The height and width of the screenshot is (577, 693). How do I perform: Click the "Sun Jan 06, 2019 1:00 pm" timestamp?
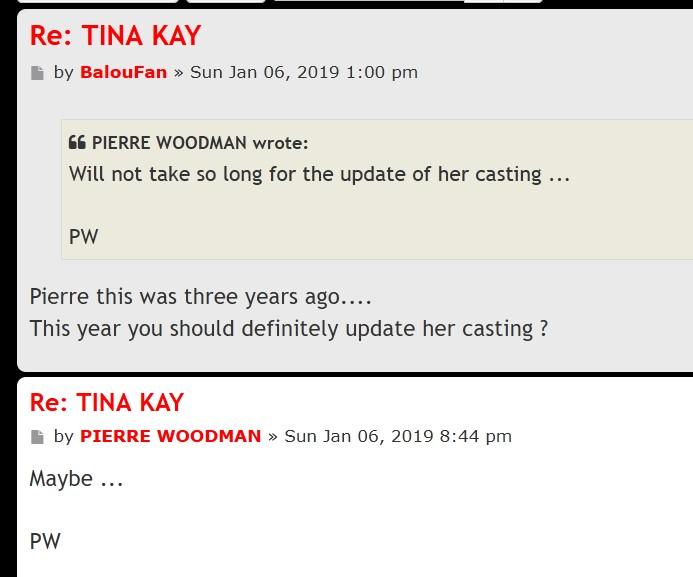(304, 72)
